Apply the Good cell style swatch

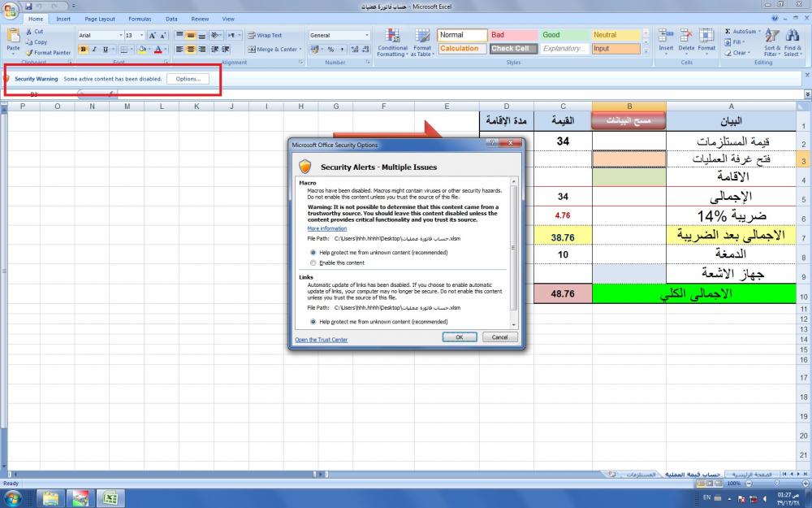[564, 35]
